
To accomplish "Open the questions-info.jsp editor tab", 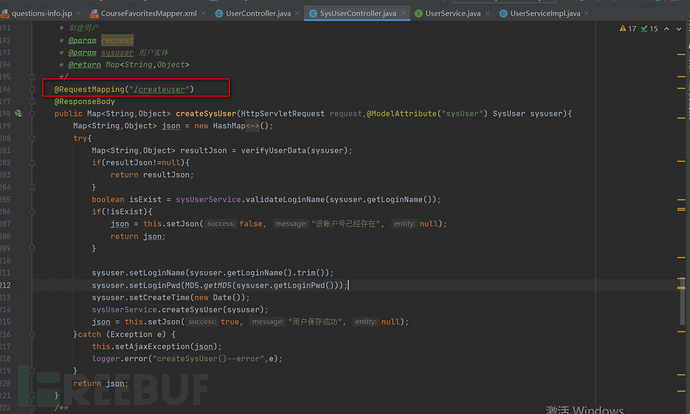I will 42,13.
